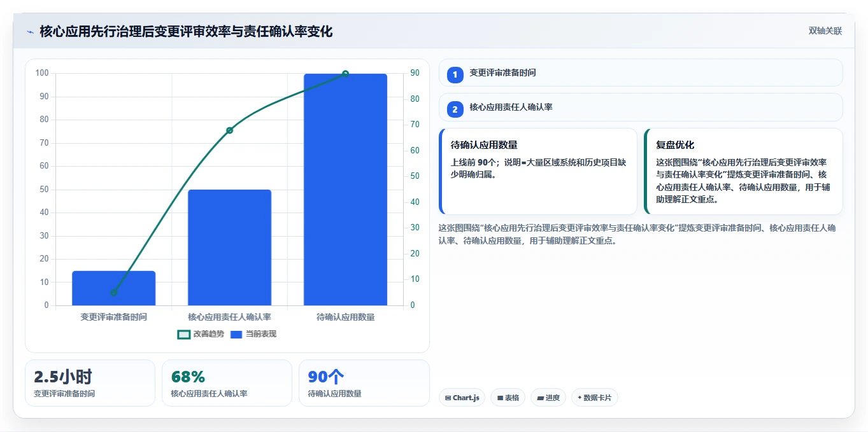Click the trend line point at 90

pos(345,74)
